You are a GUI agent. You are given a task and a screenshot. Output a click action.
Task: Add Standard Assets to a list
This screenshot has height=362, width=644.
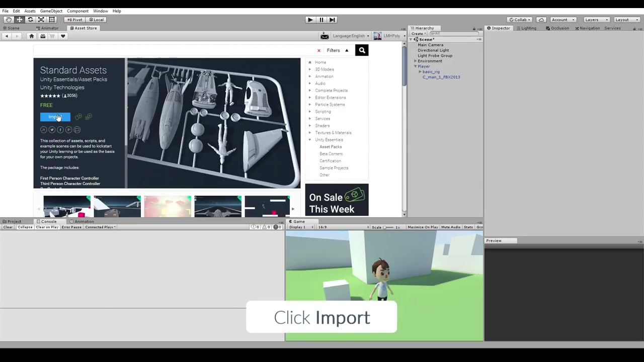click(89, 117)
